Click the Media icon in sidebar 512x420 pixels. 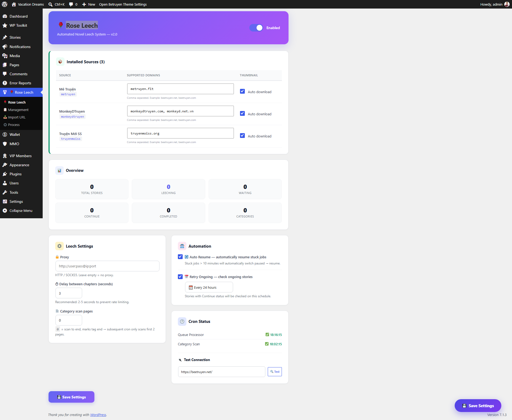(5, 56)
